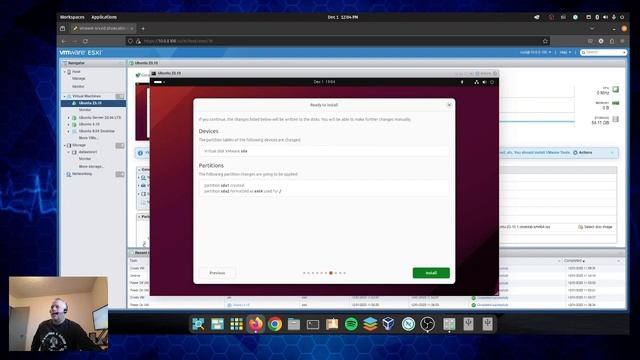The image size is (640, 360).
Task: Open the teal compass dock icon
Action: pyautogui.click(x=408, y=324)
